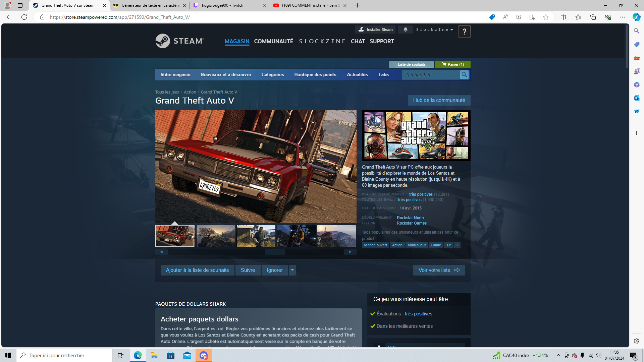The width and height of the screenshot is (644, 362).
Task: Expand the Ignorer options arrow
Action: click(292, 270)
